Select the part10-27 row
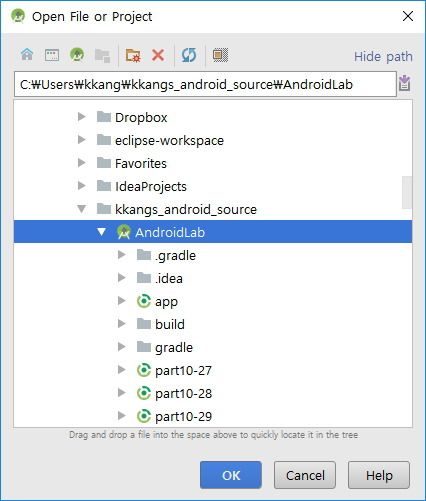426x501 pixels. tap(213, 370)
